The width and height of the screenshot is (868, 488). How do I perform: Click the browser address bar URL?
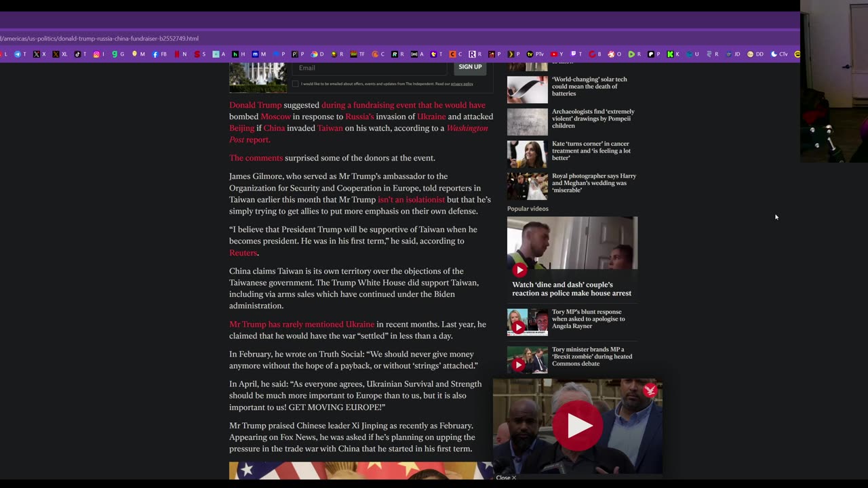click(100, 39)
